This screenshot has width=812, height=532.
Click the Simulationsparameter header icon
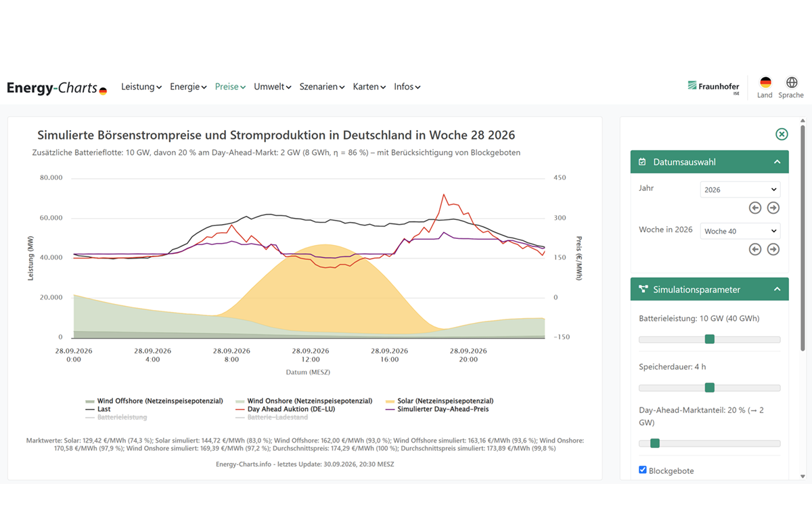(x=643, y=290)
